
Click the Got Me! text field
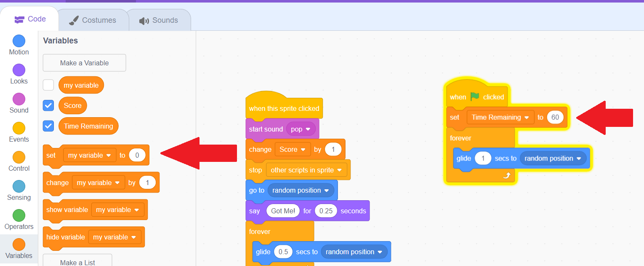(x=283, y=211)
